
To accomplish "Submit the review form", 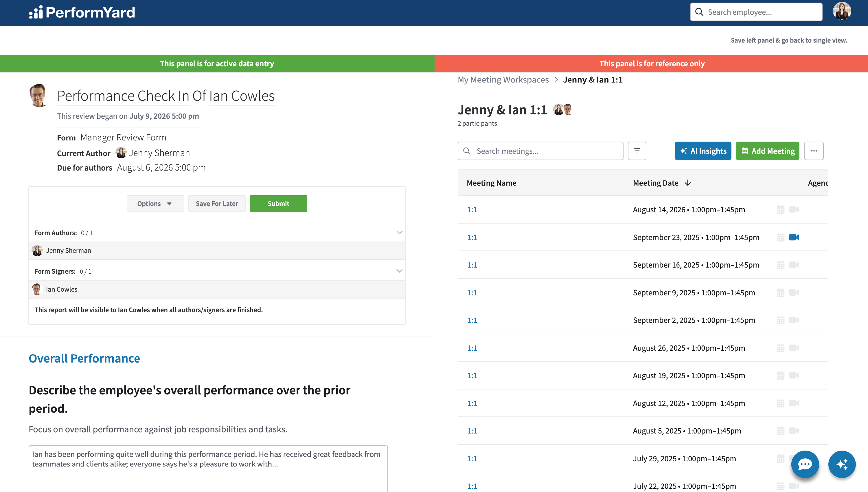I will point(278,203).
